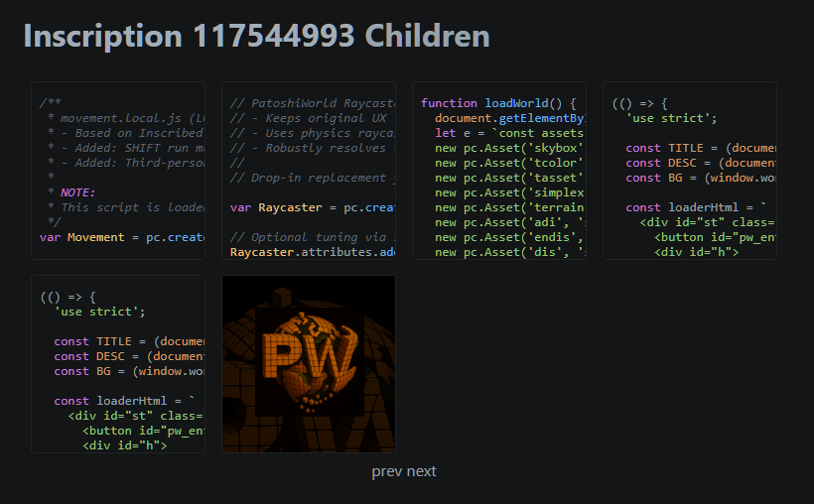Click the "new pc.Asset('endis'," line

click(x=509, y=237)
